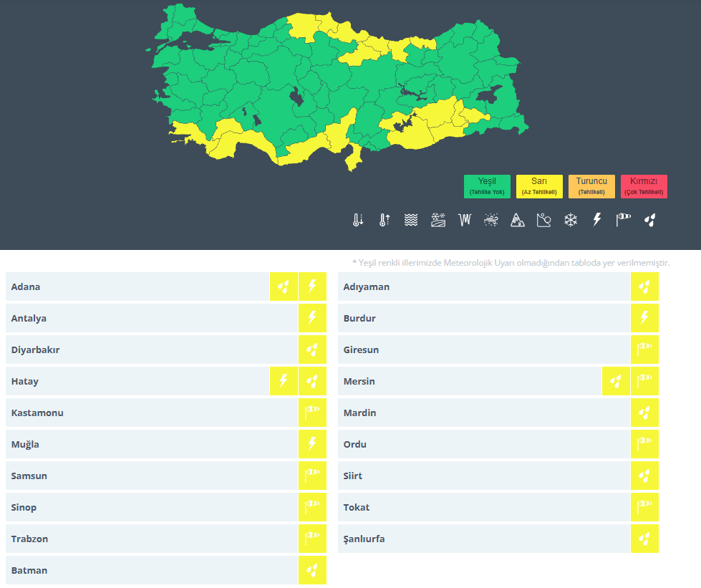Click the snowflake icon in legend row
The width and height of the screenshot is (701, 588).
(x=571, y=220)
